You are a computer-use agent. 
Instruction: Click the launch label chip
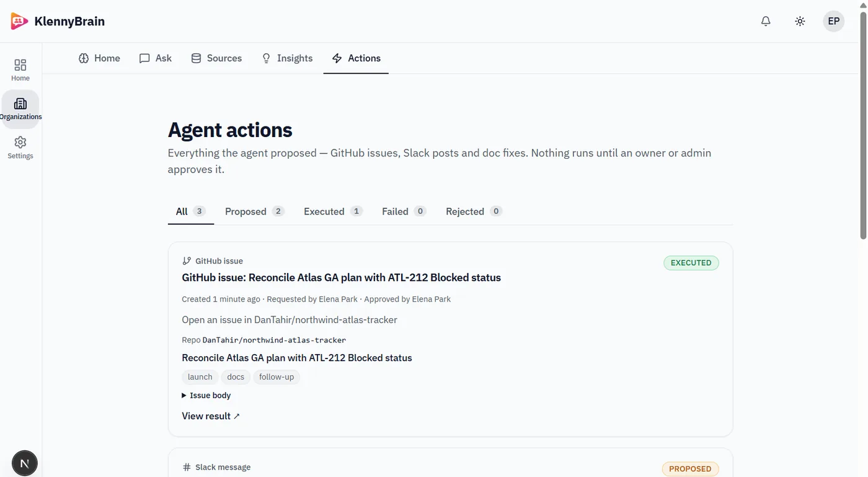[x=200, y=377]
